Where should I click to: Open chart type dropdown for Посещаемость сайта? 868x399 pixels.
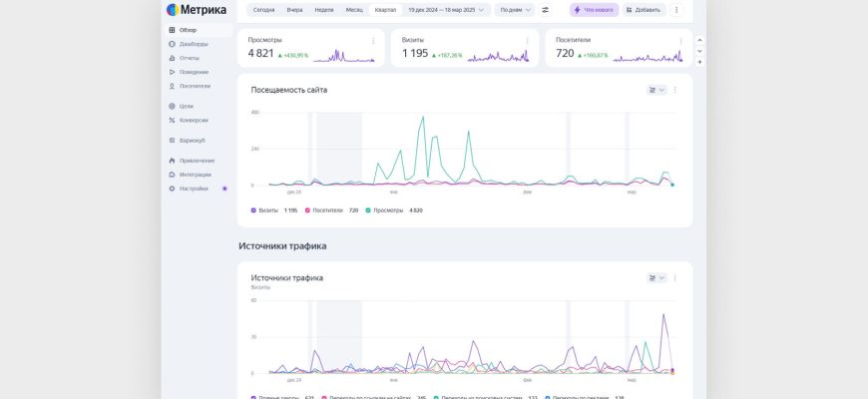pyautogui.click(x=656, y=90)
